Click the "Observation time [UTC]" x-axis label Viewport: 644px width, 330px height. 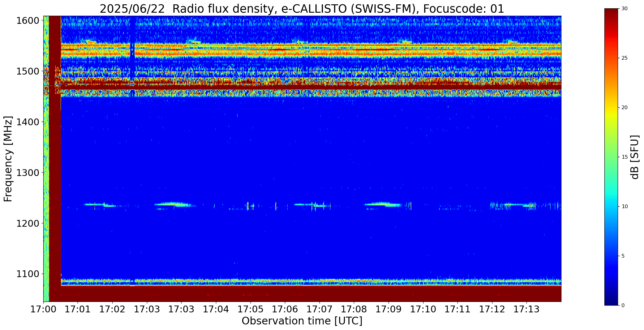tap(302, 321)
